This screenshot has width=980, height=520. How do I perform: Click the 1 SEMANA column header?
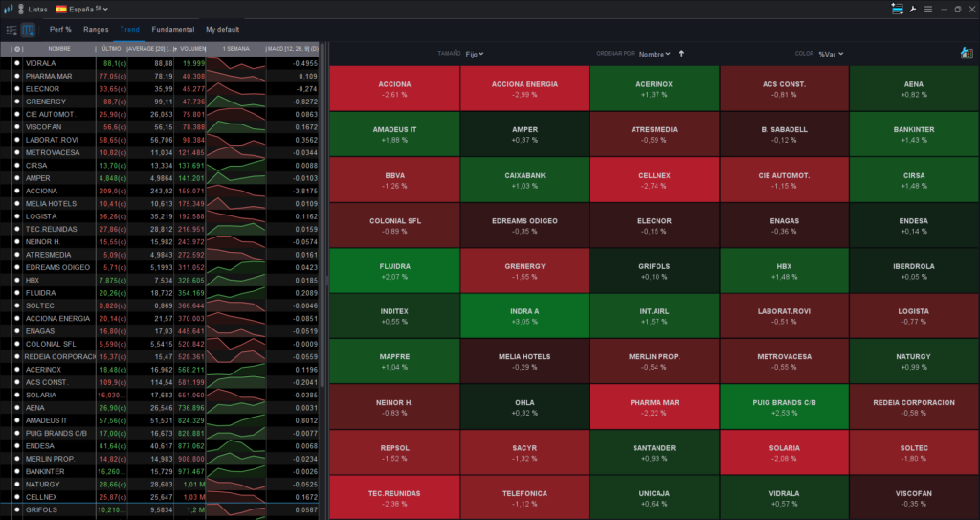[235, 49]
